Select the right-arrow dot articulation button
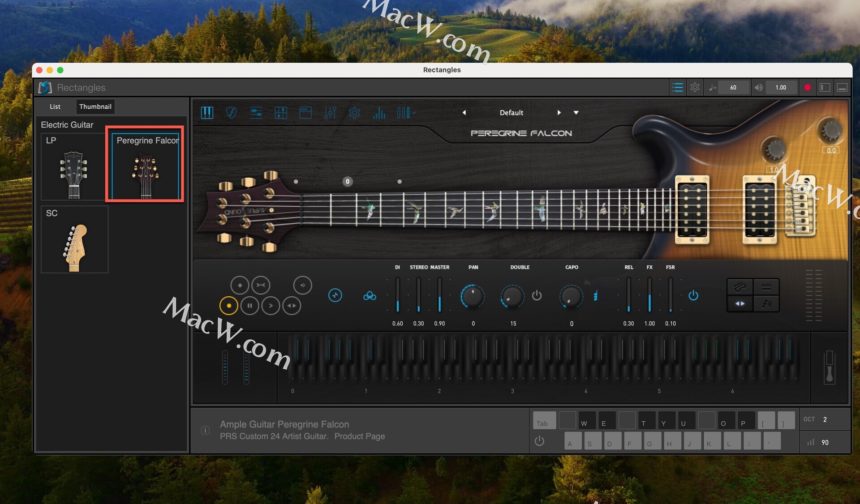 point(302,285)
